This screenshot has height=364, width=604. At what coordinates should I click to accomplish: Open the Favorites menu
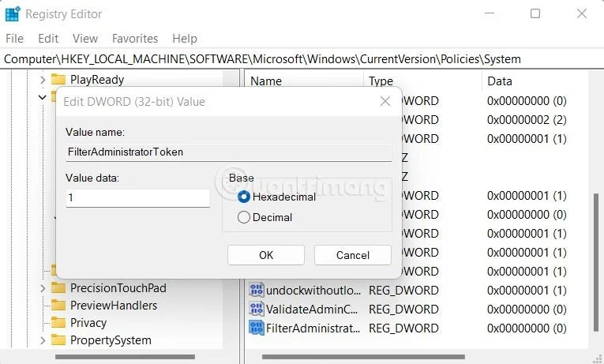tap(135, 39)
